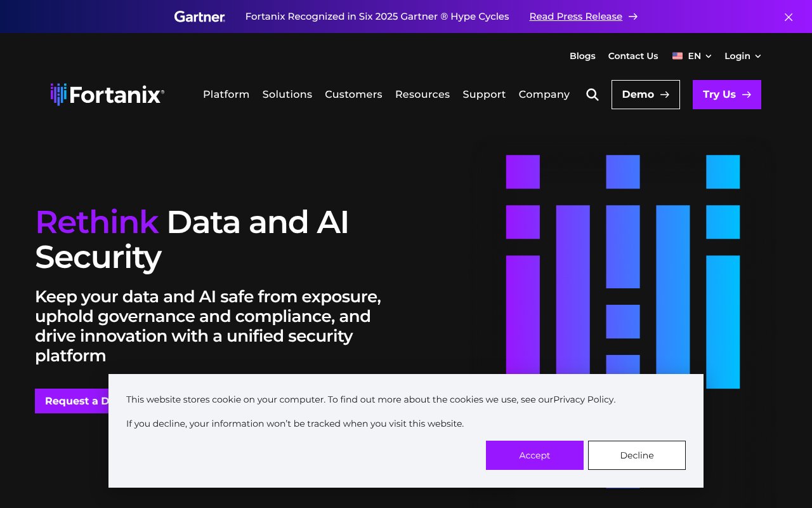Click the Fortanix logo to go home
The height and width of the screenshot is (508, 812).
[107, 94]
